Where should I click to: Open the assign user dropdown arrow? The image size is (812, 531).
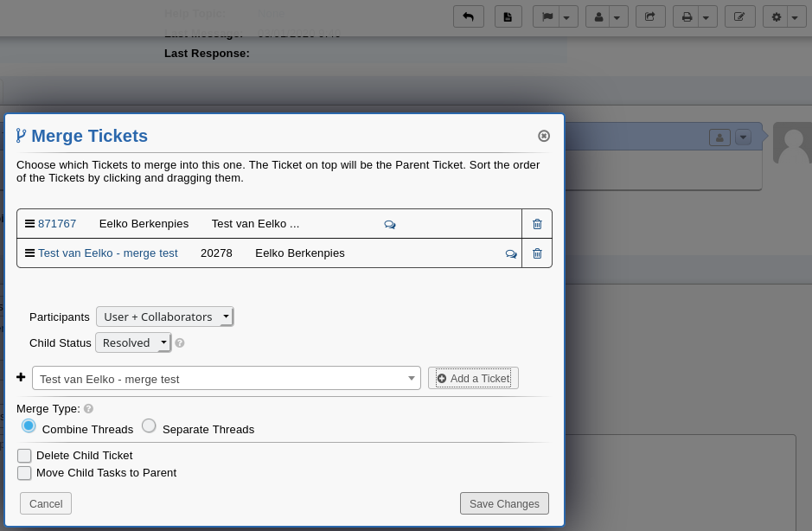click(x=617, y=16)
